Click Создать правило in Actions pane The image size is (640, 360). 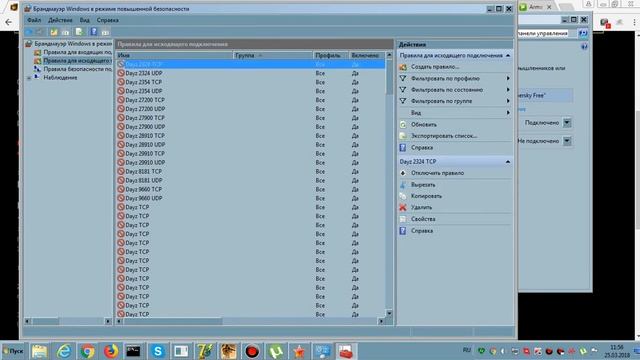435,67
